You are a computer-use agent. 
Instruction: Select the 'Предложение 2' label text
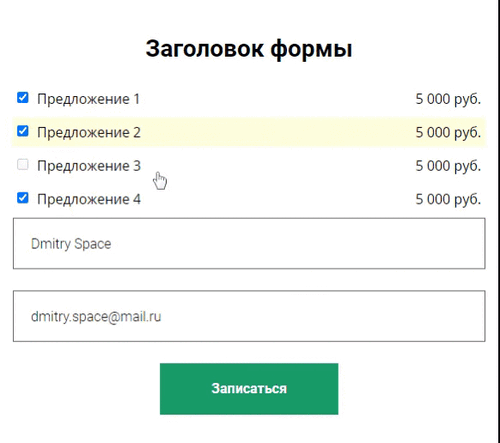click(x=89, y=132)
